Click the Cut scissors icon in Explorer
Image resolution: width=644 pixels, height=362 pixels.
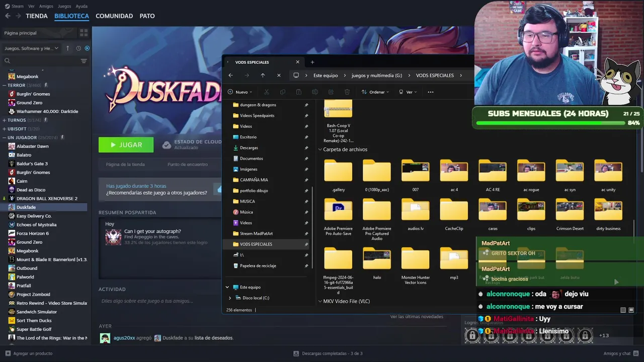(x=267, y=92)
